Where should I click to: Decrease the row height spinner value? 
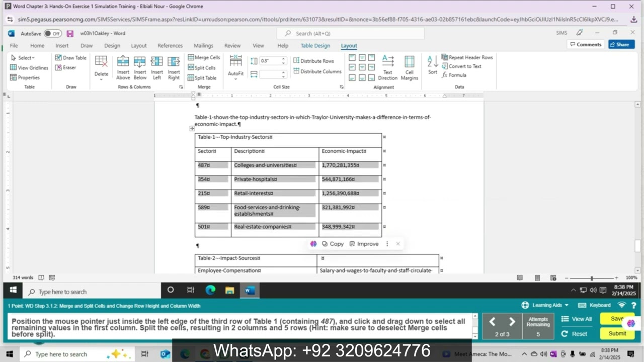[283, 63]
